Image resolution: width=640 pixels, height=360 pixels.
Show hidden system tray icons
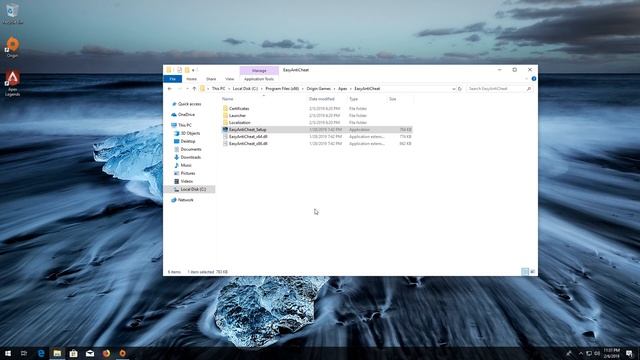click(x=580, y=353)
